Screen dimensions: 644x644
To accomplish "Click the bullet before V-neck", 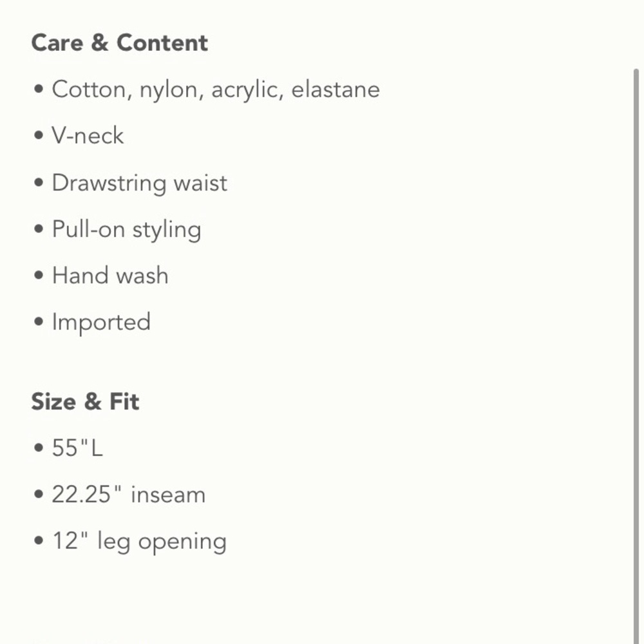I will (39, 137).
